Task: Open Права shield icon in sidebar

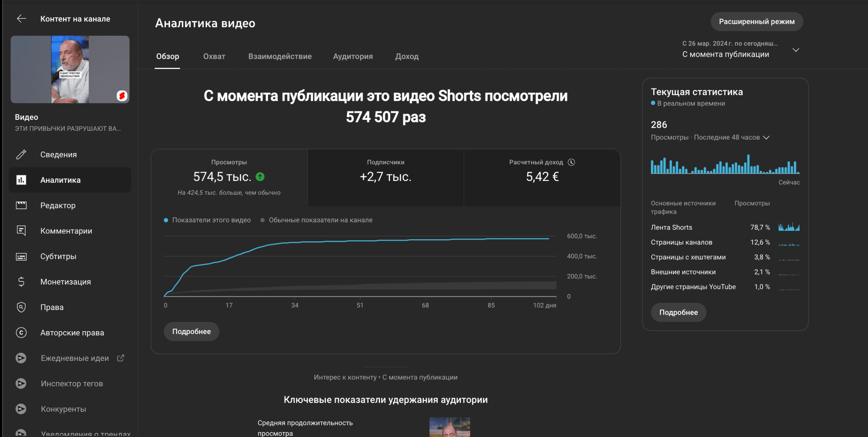Action: (x=21, y=307)
